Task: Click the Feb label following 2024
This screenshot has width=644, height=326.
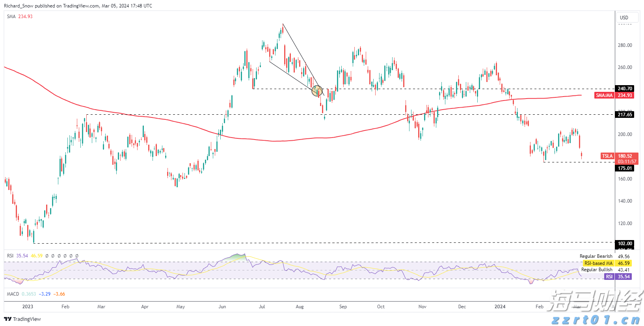Action: coord(540,307)
